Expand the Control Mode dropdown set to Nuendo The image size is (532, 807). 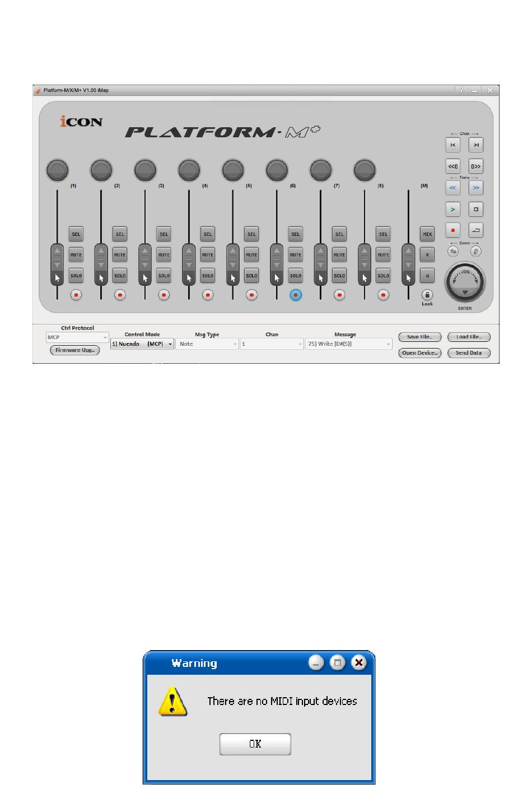pos(142,344)
